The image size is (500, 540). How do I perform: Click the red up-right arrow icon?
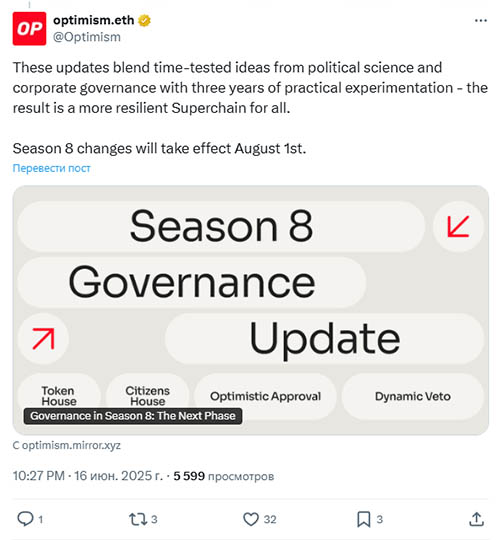tap(43, 339)
